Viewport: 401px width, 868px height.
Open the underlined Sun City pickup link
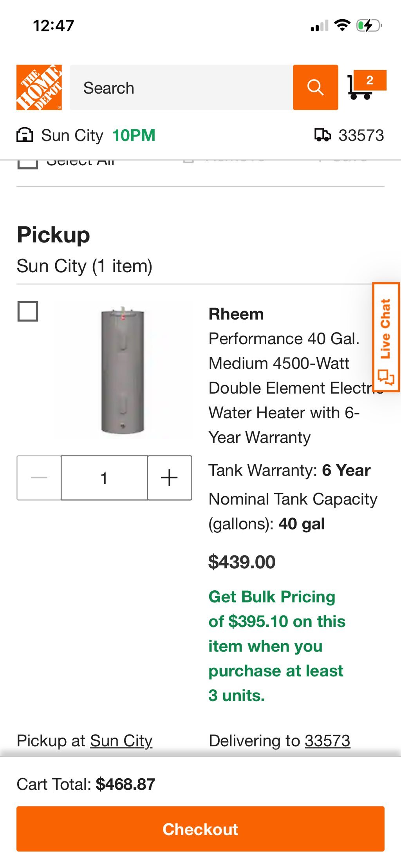[121, 741]
